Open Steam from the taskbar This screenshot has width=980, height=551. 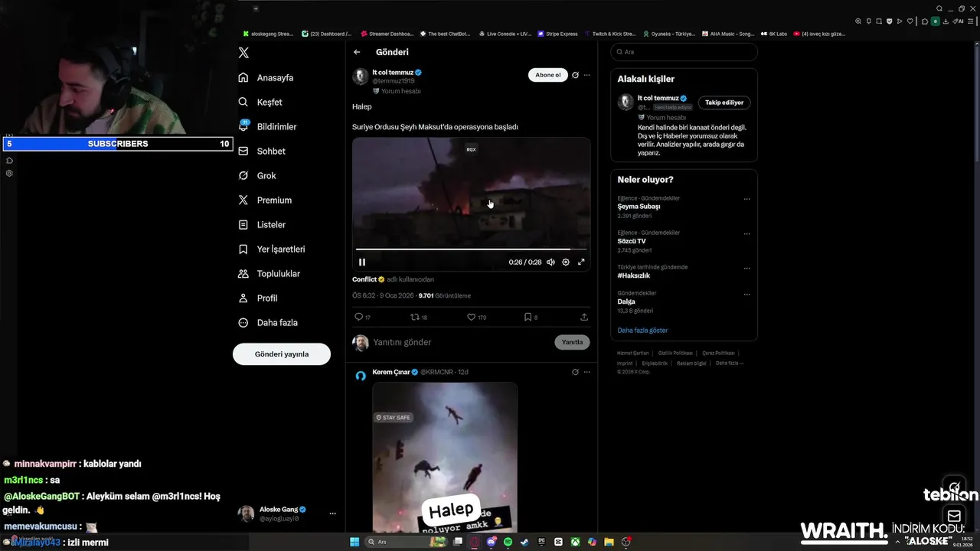[x=524, y=542]
